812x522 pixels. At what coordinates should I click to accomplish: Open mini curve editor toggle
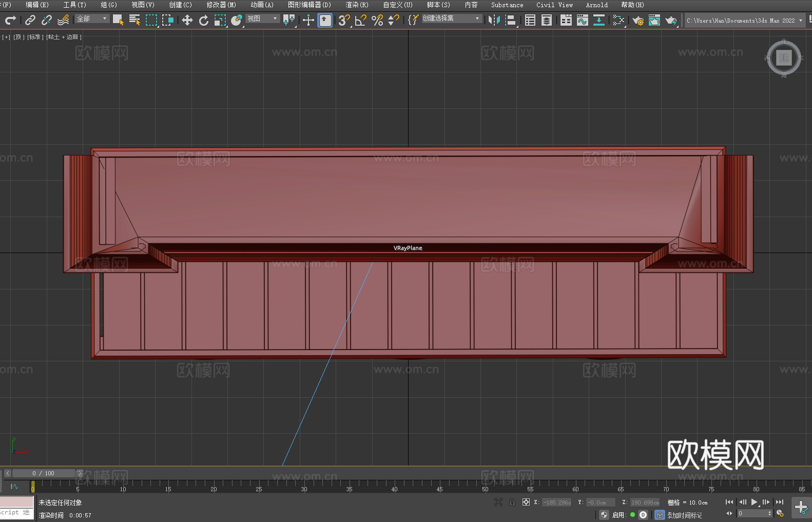(14, 486)
